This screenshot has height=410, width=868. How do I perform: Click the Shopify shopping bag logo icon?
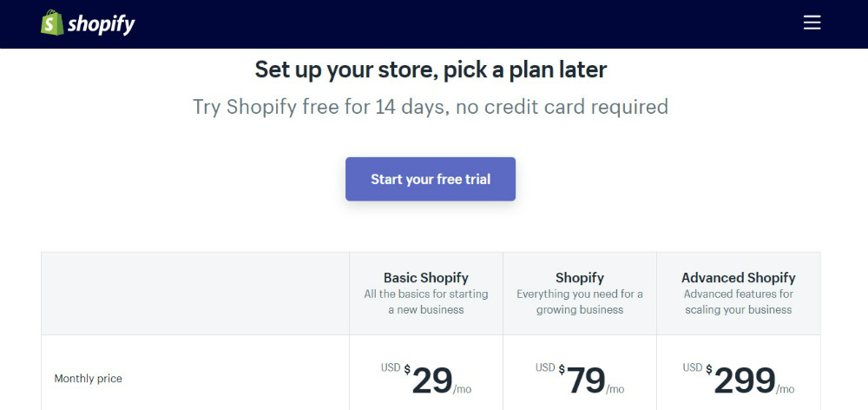[52, 23]
